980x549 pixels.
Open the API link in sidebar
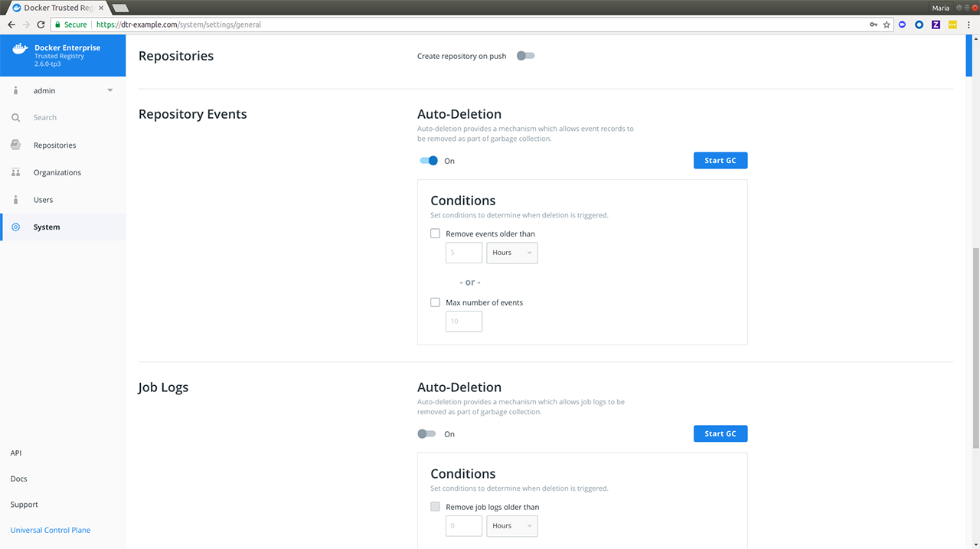point(16,453)
